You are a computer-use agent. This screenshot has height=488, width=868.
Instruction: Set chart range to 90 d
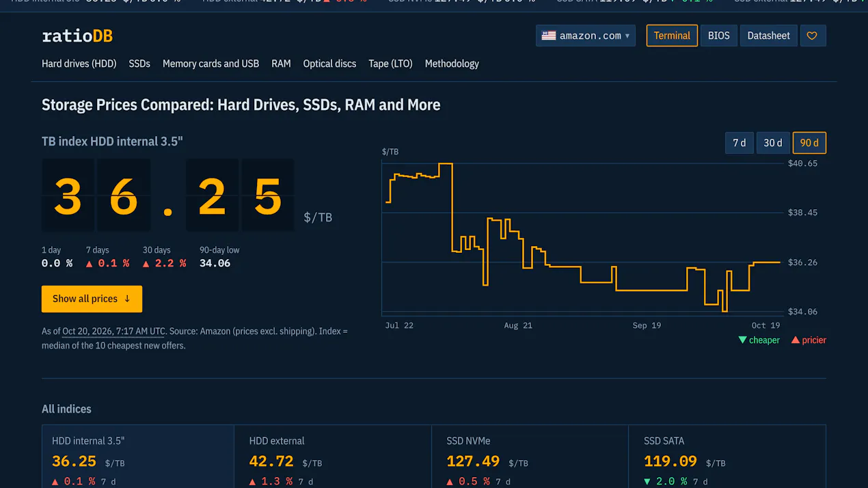click(809, 143)
